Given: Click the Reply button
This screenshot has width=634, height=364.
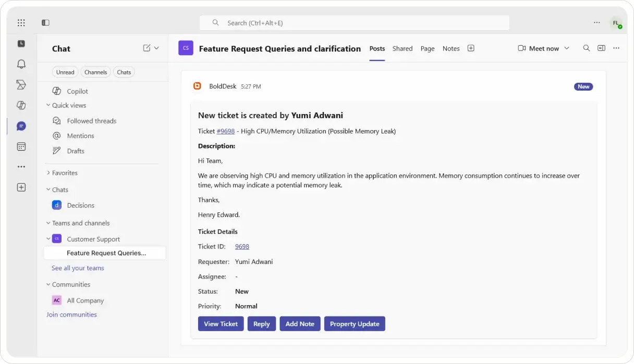Looking at the screenshot, I should (262, 324).
